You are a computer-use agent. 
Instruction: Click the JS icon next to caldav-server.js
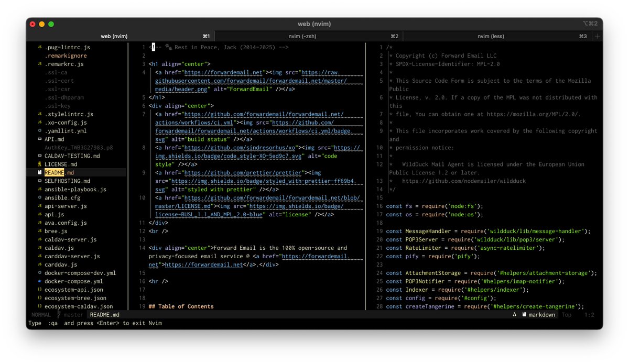[x=40, y=240]
